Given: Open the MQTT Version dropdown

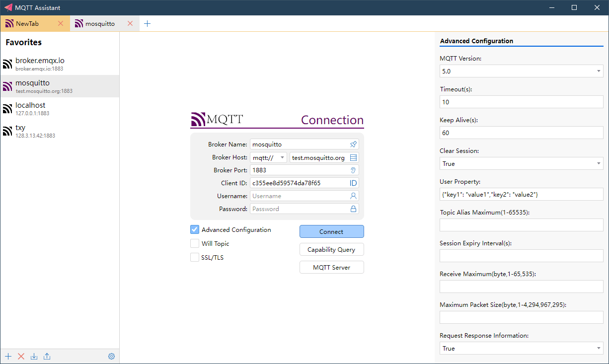Looking at the screenshot, I should [x=522, y=71].
